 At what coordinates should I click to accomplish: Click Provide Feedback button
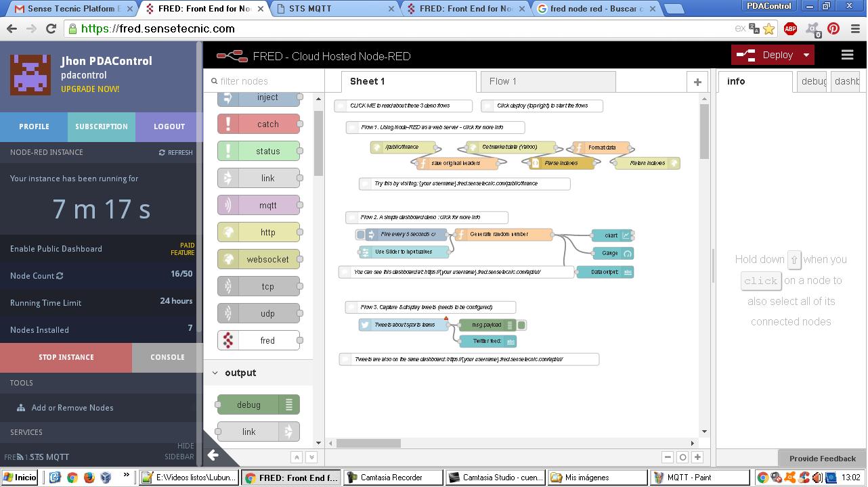coord(822,458)
